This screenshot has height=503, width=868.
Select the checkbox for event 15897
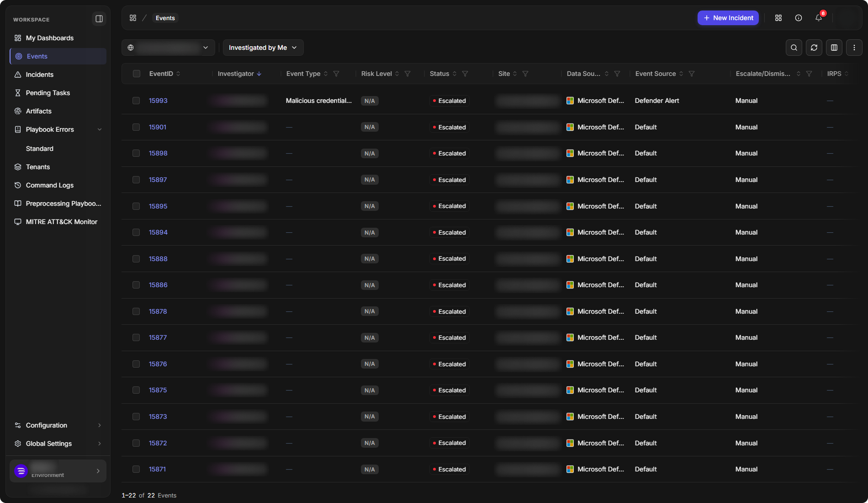136,180
